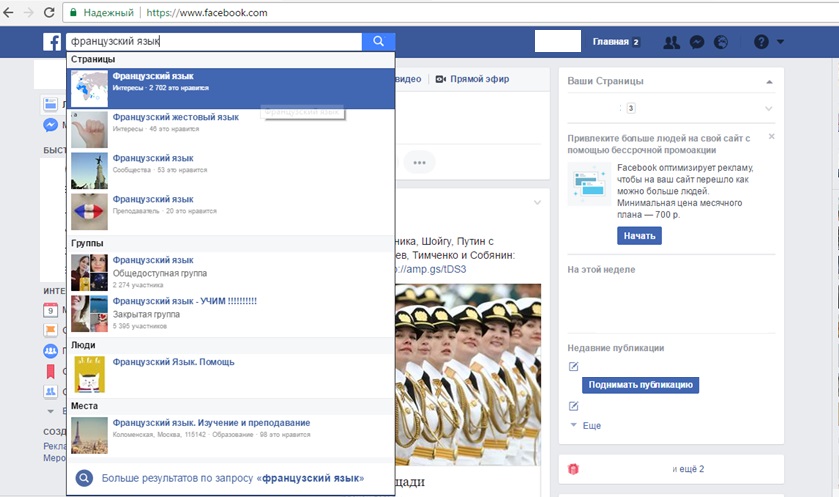Open News Feed icon in left sidebar
The height and width of the screenshot is (497, 839).
tap(50, 104)
